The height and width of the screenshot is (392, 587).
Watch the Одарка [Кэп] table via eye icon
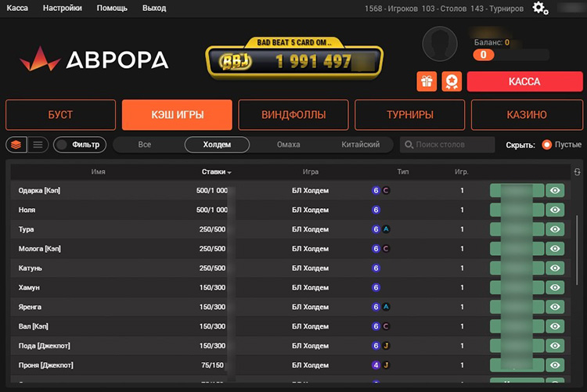555,190
